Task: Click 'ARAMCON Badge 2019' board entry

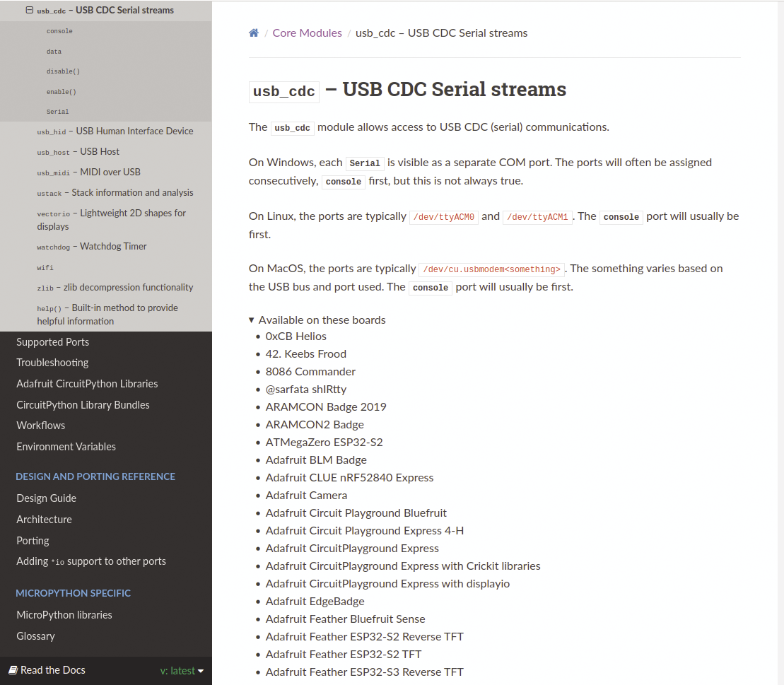Action: click(x=326, y=407)
